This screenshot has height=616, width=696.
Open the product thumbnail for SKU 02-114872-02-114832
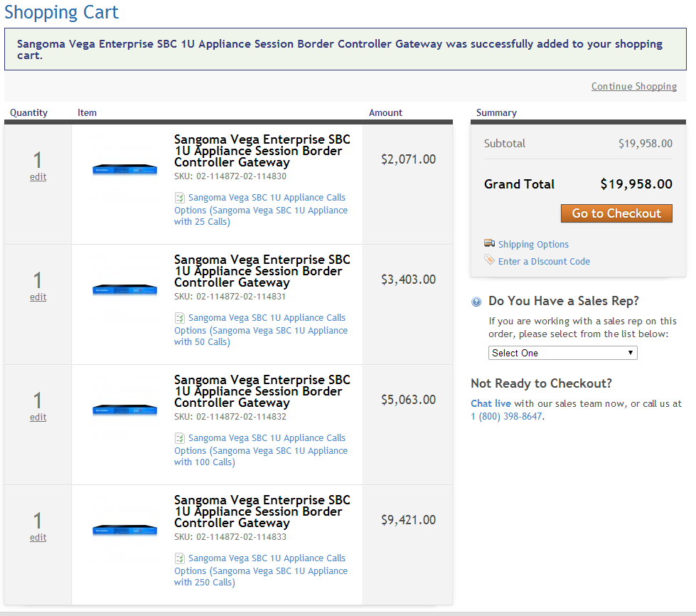[124, 410]
